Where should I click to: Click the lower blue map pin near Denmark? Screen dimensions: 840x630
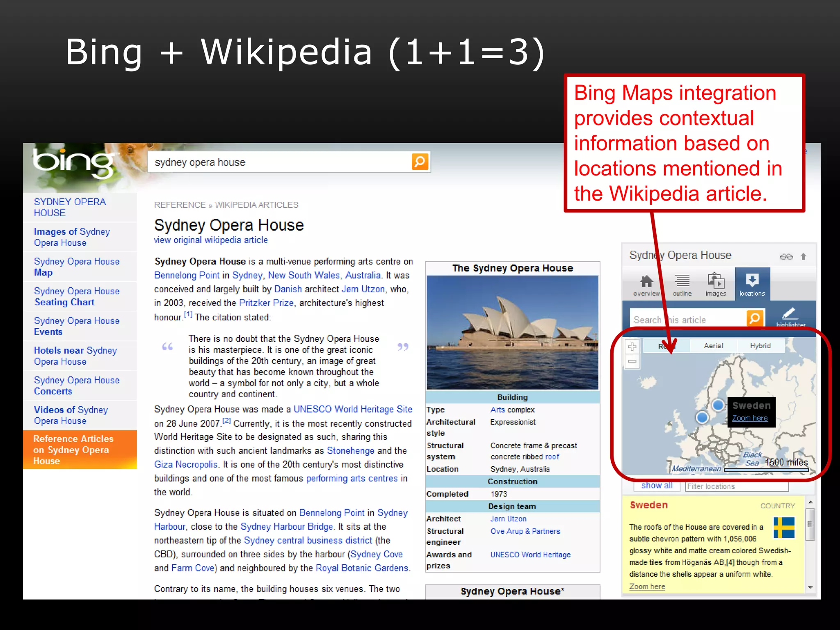point(702,418)
